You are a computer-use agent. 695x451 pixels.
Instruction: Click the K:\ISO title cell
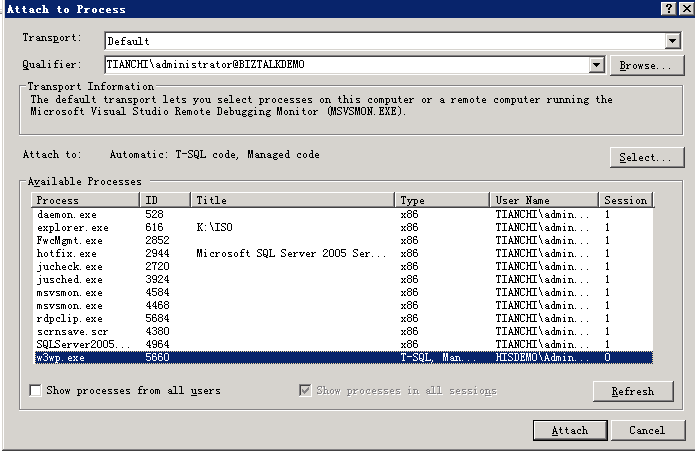215,227
